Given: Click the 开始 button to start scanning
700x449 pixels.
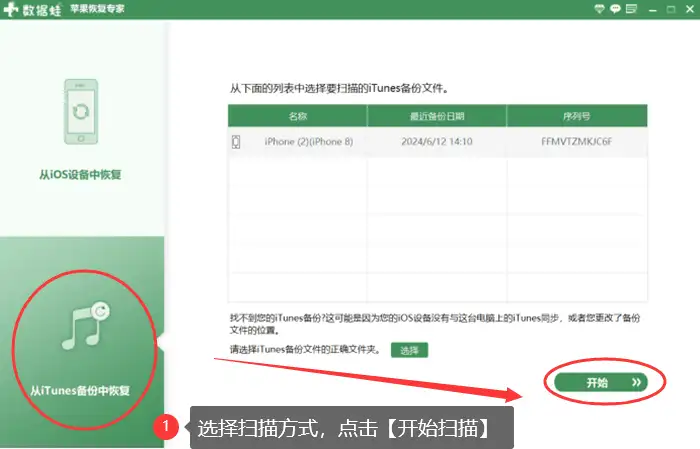Looking at the screenshot, I should (601, 382).
